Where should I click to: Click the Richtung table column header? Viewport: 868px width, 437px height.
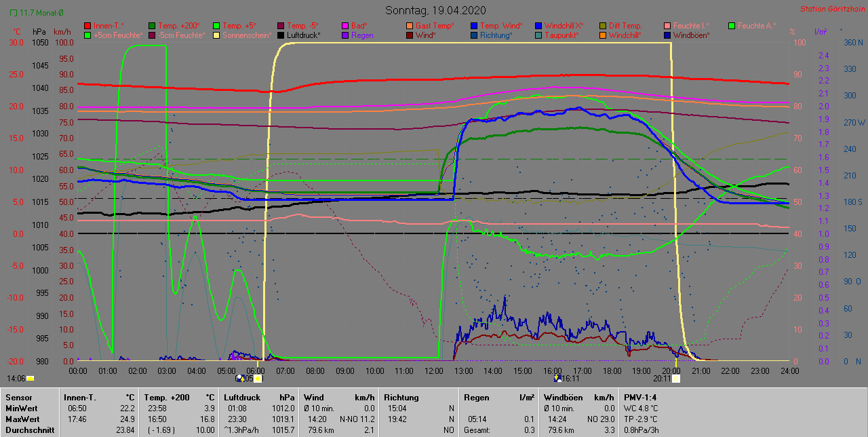pos(401,396)
